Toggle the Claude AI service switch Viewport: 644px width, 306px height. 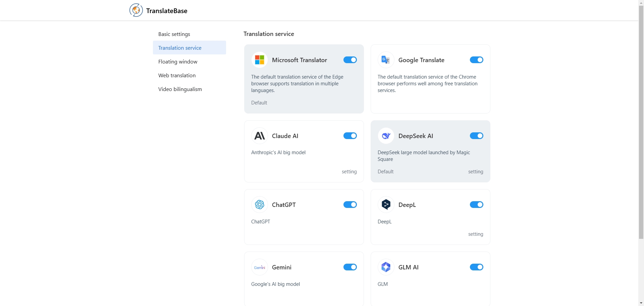click(x=350, y=136)
